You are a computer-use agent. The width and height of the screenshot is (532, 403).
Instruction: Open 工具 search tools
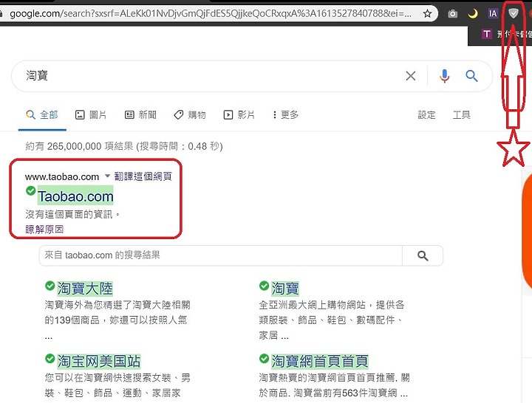[461, 115]
